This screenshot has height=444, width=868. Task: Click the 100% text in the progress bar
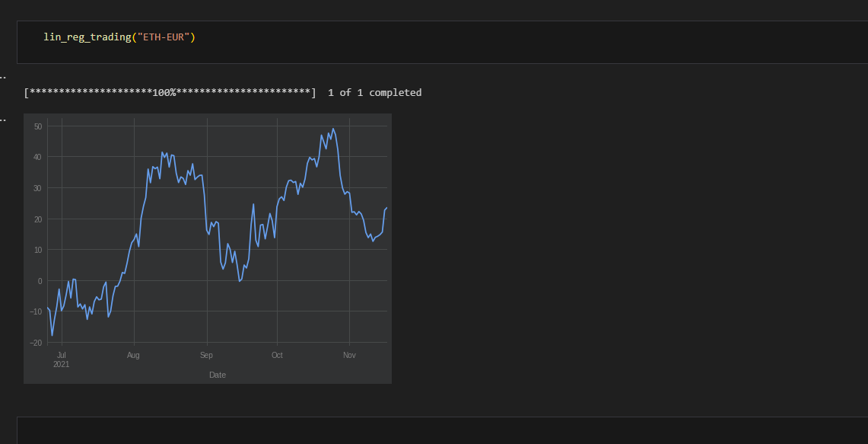pyautogui.click(x=164, y=93)
